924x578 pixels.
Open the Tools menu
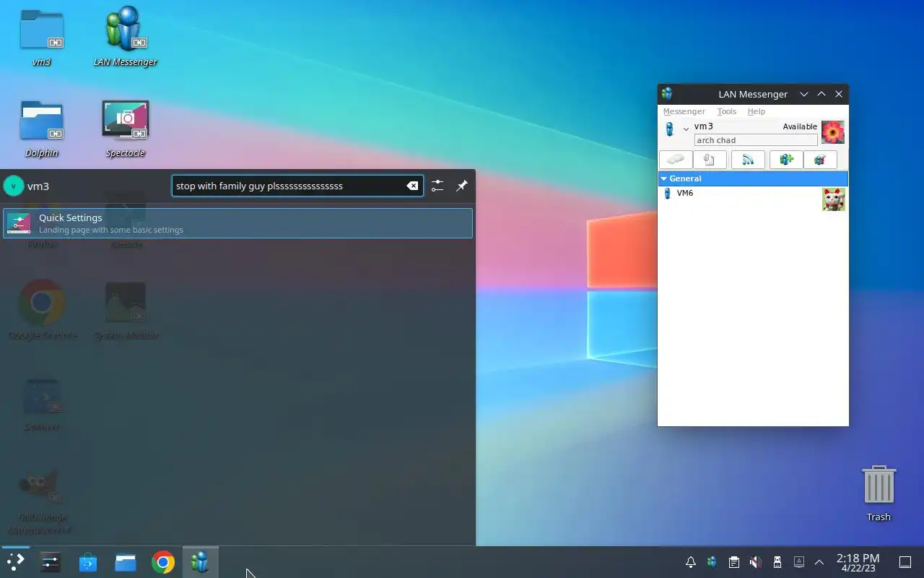[x=726, y=111]
